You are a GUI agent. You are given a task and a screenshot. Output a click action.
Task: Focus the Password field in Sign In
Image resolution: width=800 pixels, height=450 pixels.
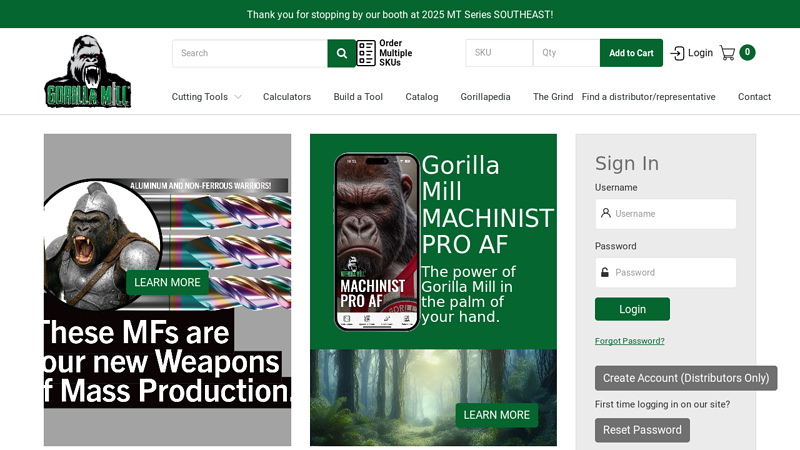(x=665, y=272)
